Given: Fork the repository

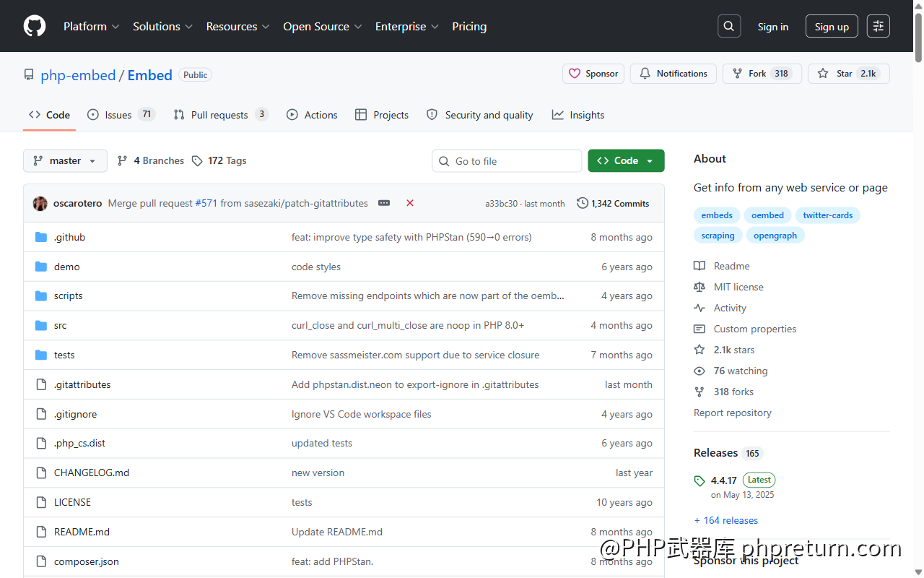Looking at the screenshot, I should coord(762,74).
